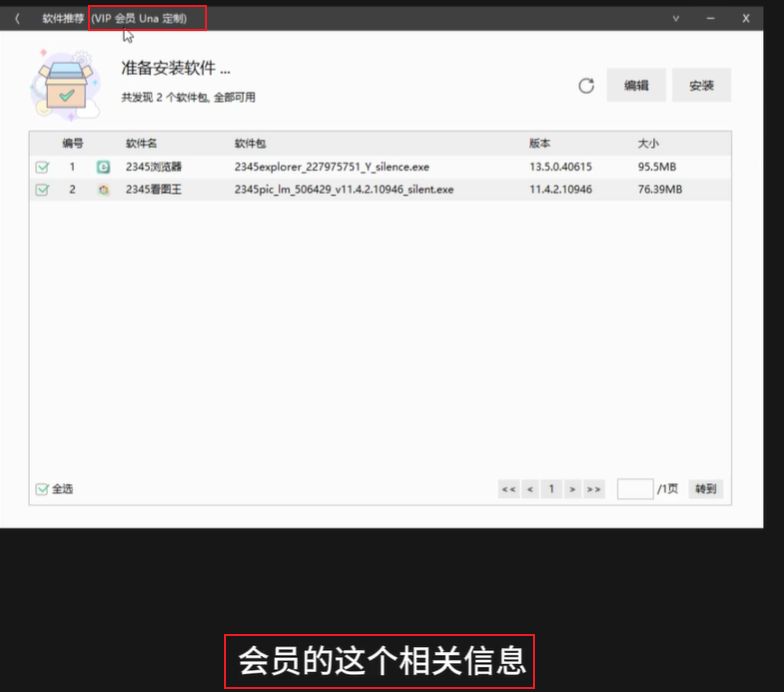Click the 安装 button

tap(701, 86)
